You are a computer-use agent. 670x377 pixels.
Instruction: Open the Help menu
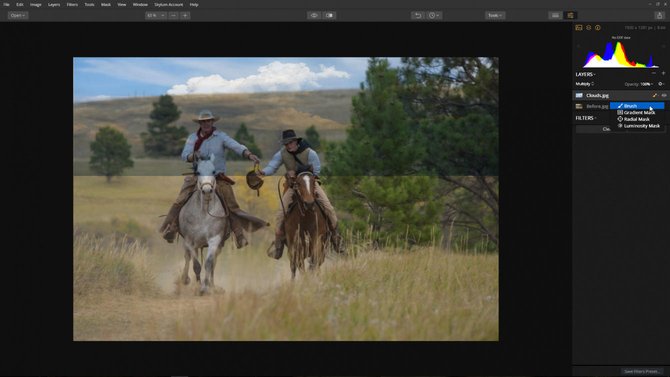click(x=194, y=4)
